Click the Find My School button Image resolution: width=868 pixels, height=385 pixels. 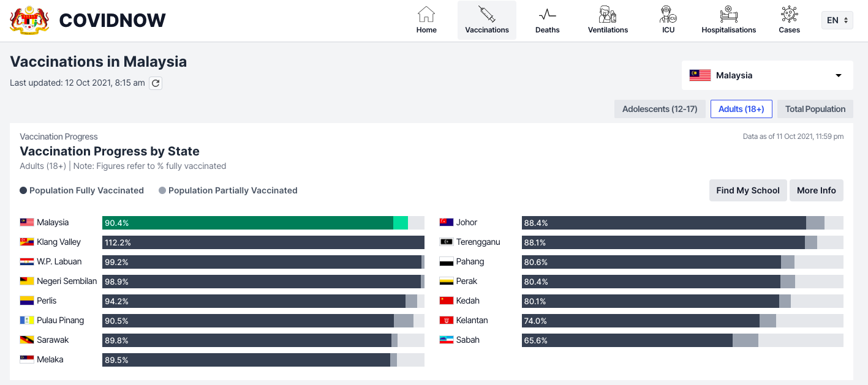pos(747,190)
